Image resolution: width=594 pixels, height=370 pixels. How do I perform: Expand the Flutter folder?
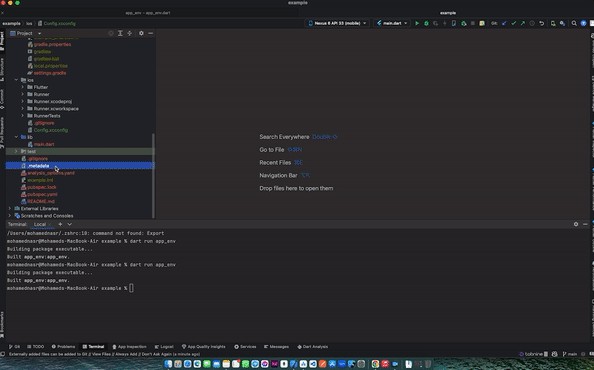[22, 87]
